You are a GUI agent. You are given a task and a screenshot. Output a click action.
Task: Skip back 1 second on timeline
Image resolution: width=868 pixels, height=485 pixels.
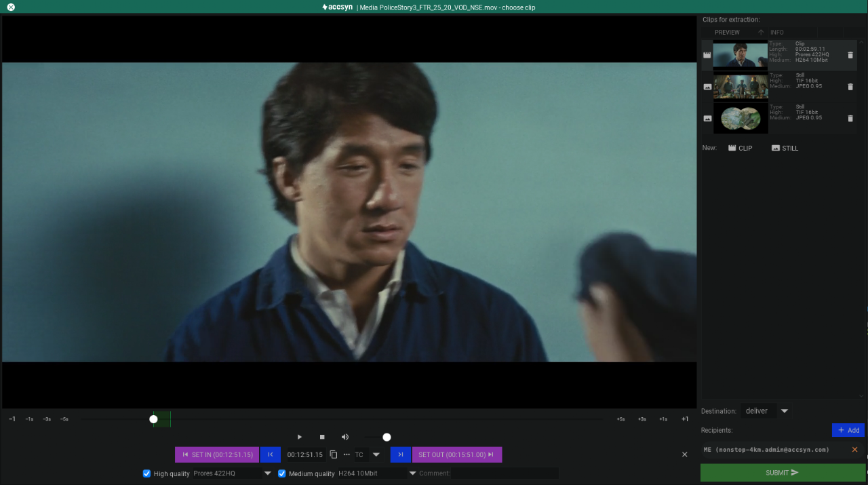coord(29,419)
